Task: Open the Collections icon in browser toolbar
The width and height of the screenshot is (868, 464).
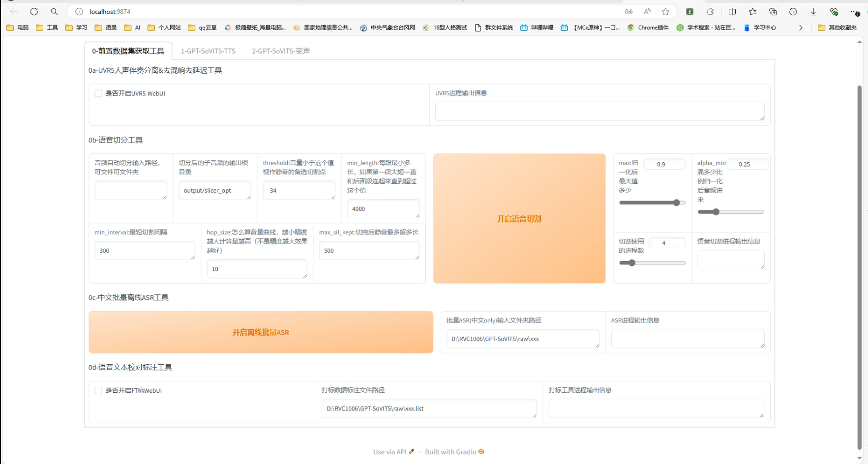Action: click(x=773, y=12)
